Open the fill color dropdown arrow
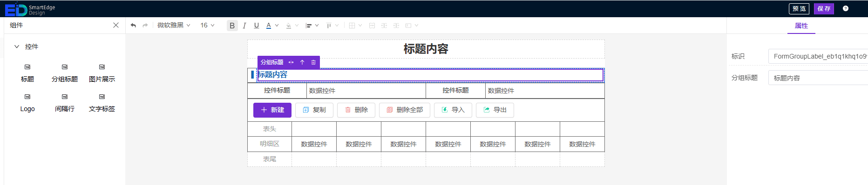 [297, 26]
